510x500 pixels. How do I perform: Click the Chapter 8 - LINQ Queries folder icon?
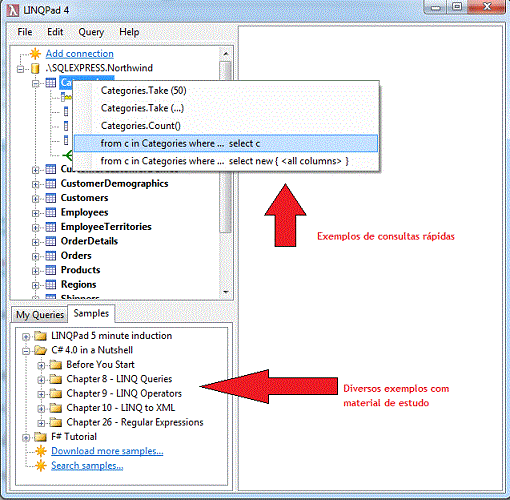(56, 379)
